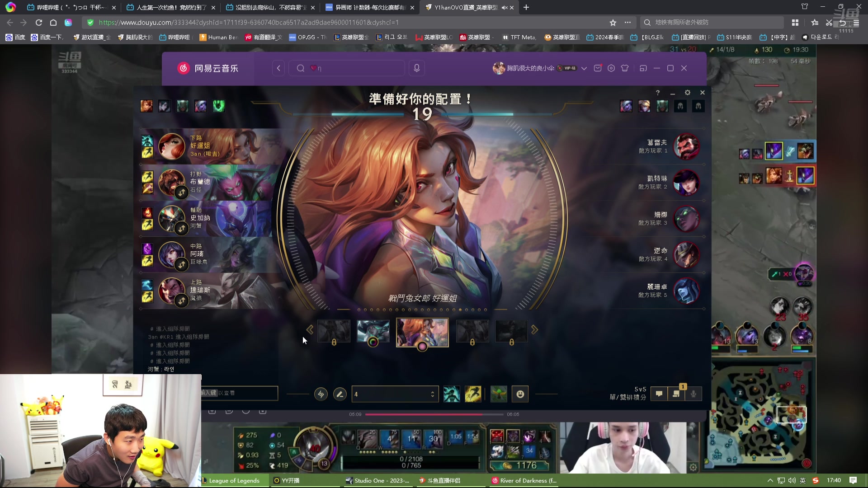Open the chat bubble button
The width and height of the screenshot is (868, 488).
click(659, 394)
